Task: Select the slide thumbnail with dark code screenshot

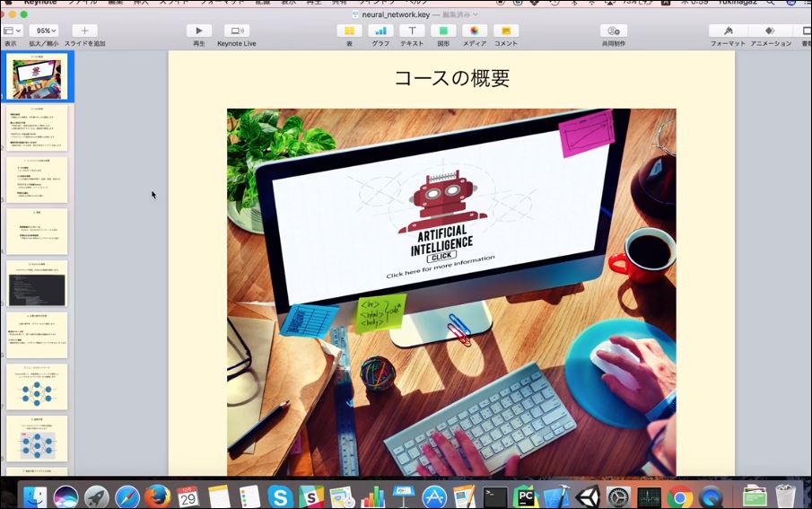Action: pyautogui.click(x=37, y=284)
